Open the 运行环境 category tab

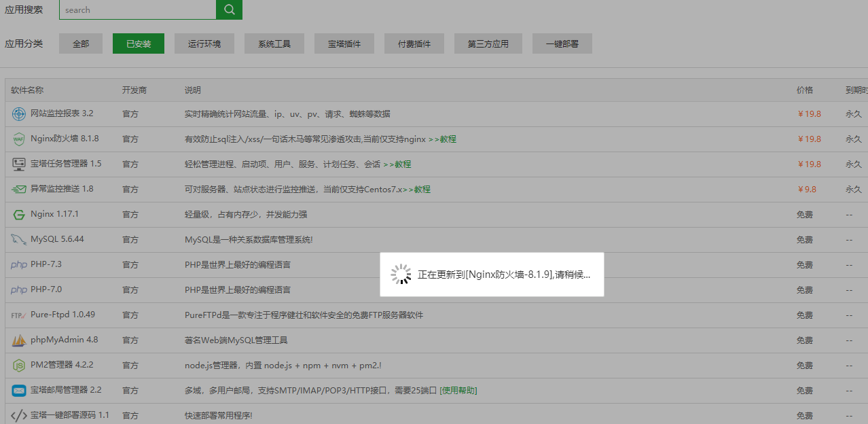tap(204, 43)
